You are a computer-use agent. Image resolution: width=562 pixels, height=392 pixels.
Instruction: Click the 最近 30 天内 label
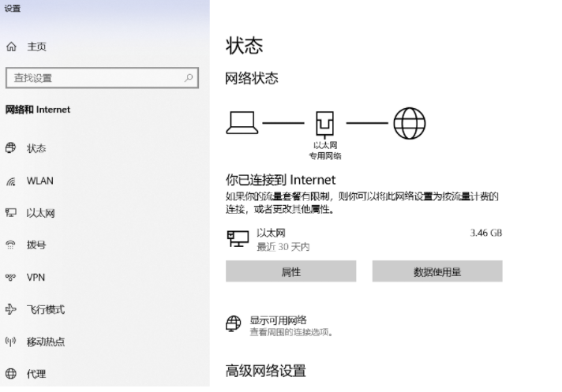click(283, 247)
